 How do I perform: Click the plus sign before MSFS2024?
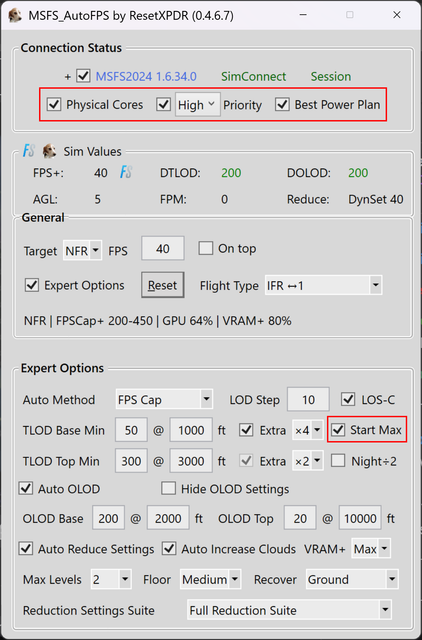click(x=68, y=76)
